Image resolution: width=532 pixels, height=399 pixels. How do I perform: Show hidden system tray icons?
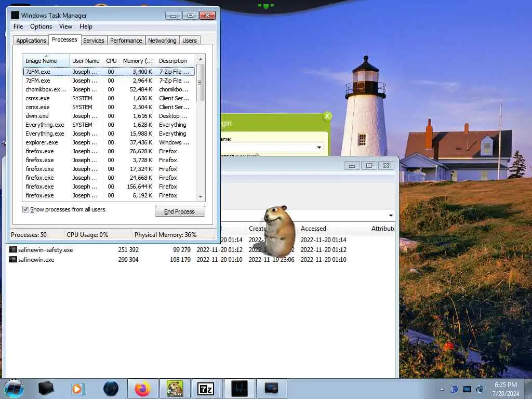click(x=442, y=390)
